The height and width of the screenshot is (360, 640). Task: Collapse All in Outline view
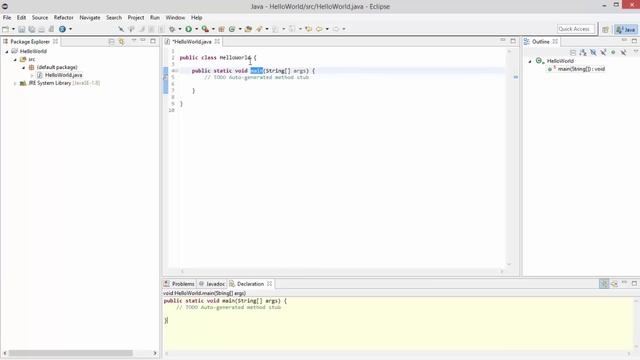pos(573,52)
